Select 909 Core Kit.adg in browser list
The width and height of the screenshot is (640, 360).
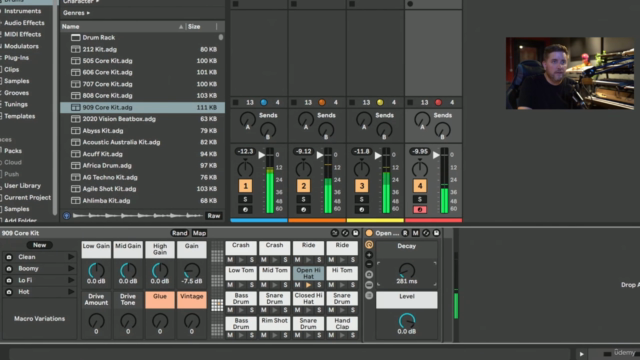coord(142,107)
